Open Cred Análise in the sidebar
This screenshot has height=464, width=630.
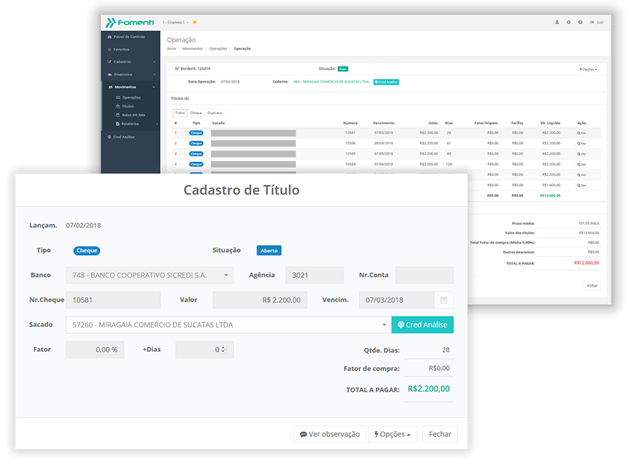click(127, 136)
